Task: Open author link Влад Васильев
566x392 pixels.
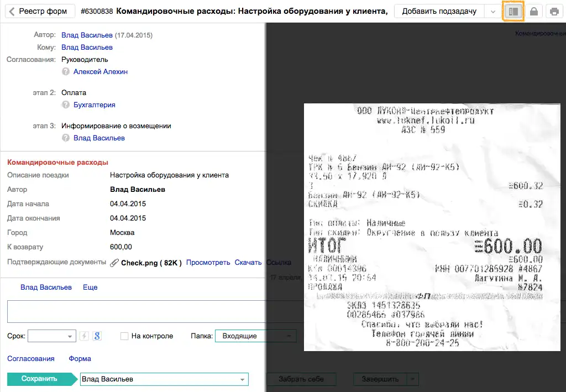Action: (87, 35)
